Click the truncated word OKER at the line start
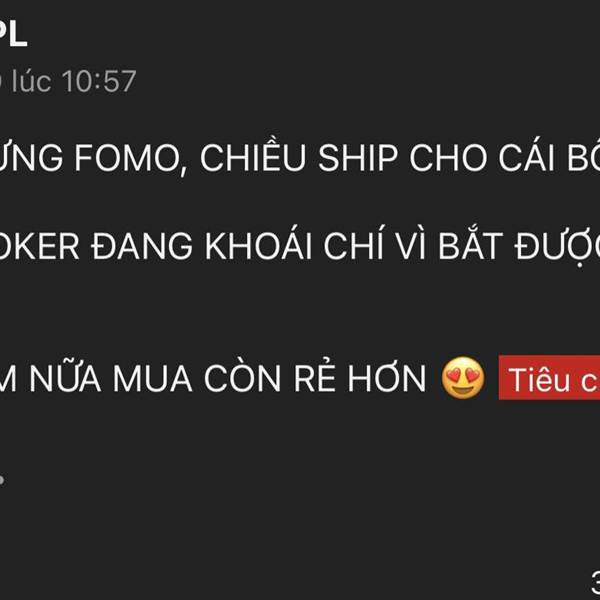This screenshot has height=600, width=600. pyautogui.click(x=39, y=246)
